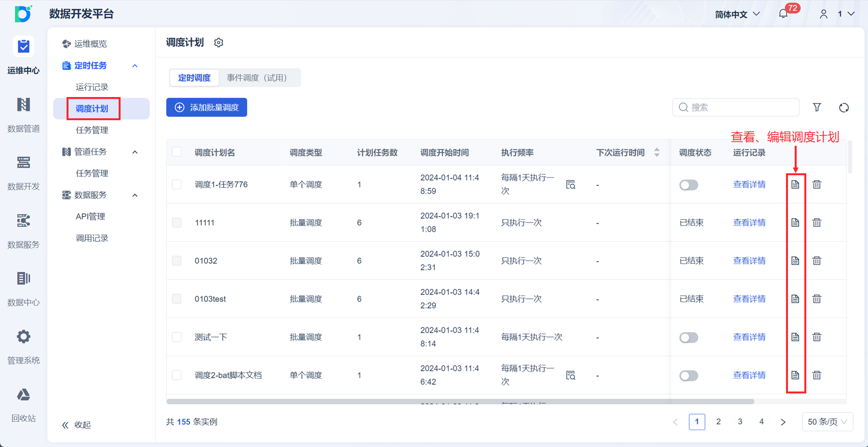Collapse the sidebar with 收起
Screen dimensions: 868x447
tap(76, 425)
